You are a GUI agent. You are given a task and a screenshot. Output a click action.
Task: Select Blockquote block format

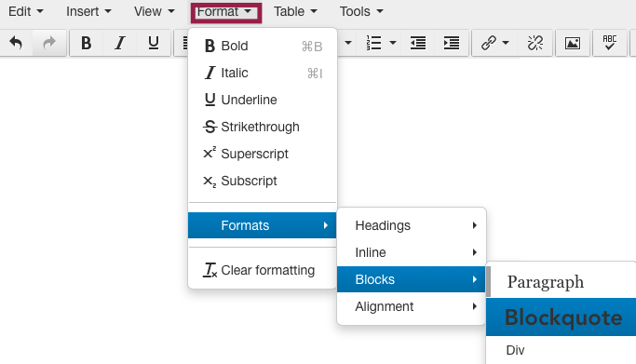pyautogui.click(x=562, y=317)
